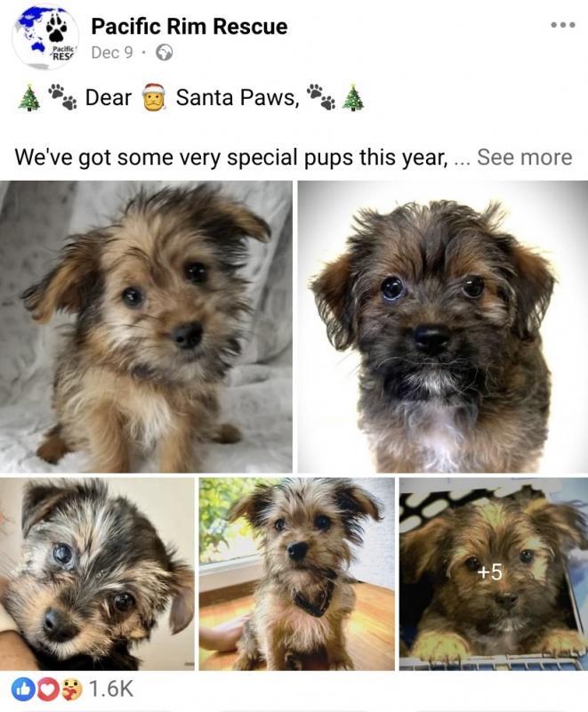Open bottom-left photo of puppy with blue eye
588x712 pixels.
tap(97, 574)
